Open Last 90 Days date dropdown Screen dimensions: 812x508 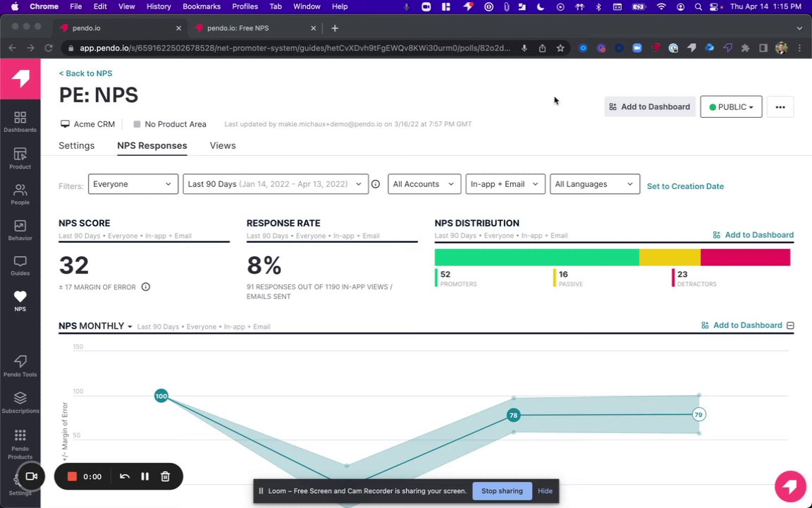pos(276,184)
